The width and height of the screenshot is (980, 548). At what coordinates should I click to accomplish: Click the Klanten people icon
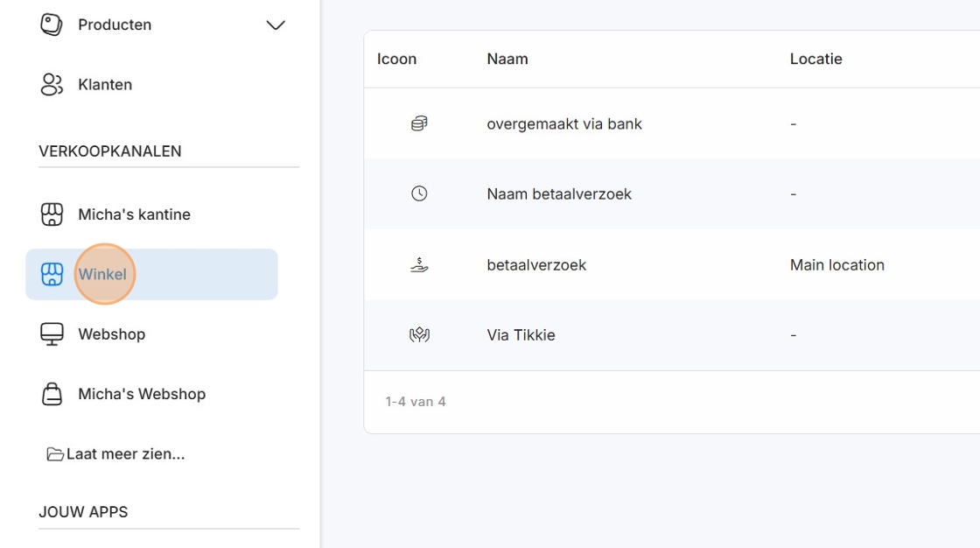point(52,85)
